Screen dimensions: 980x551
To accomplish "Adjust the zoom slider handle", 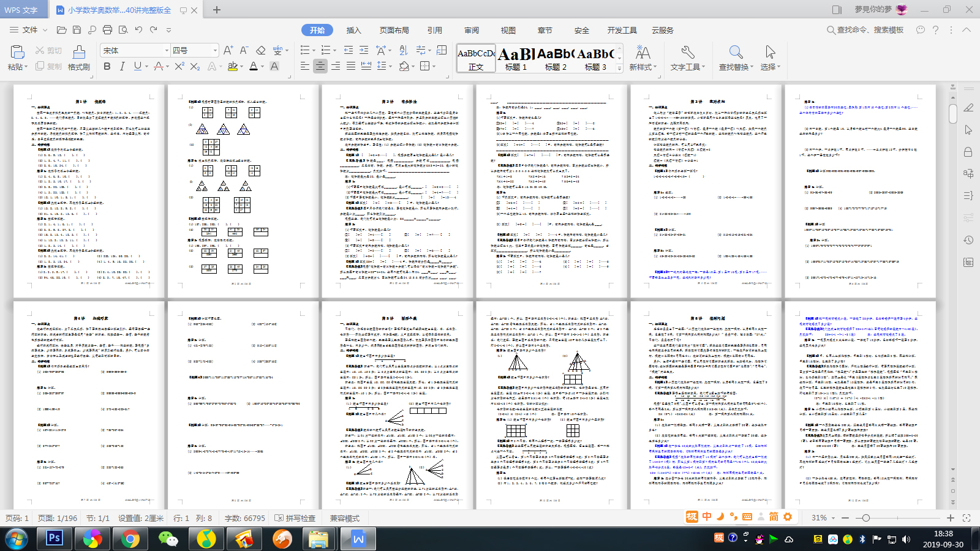I will 866,518.
